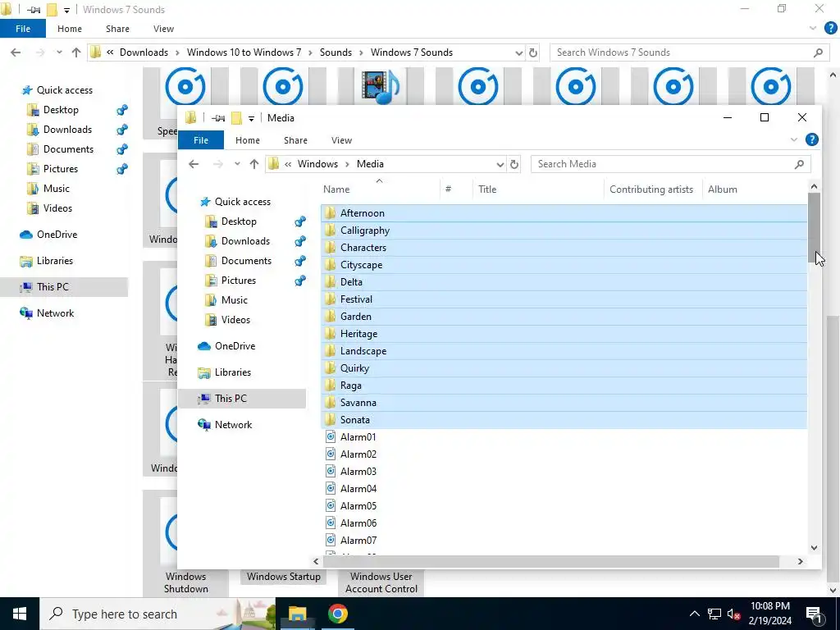Open Quick Access Toolbar dropdown in back window
840x630 pixels.
tap(66, 10)
